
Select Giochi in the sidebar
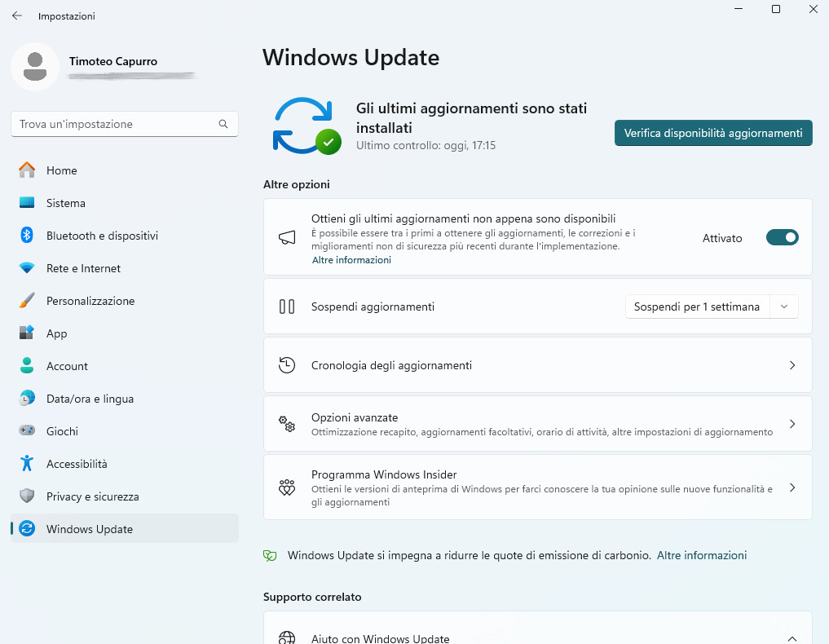[125, 431]
